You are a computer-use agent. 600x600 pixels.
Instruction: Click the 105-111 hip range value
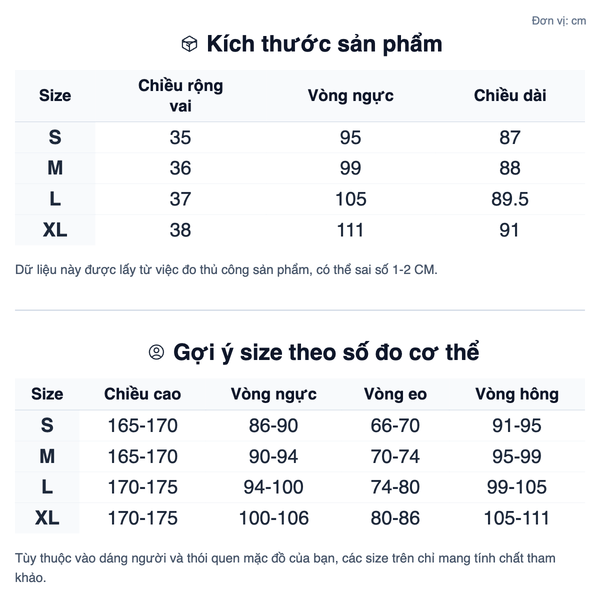[517, 518]
